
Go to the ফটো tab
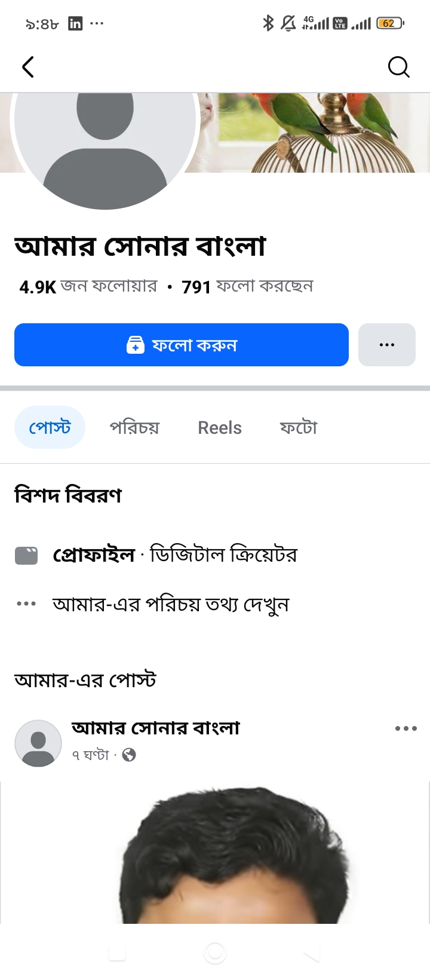tap(299, 428)
